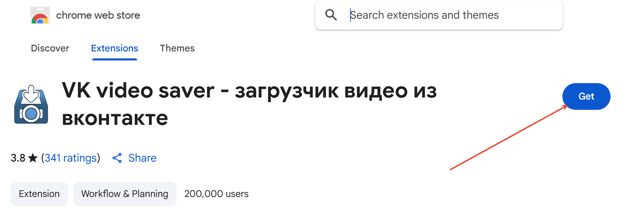Click the Share icon
The width and height of the screenshot is (644, 210).
click(117, 158)
